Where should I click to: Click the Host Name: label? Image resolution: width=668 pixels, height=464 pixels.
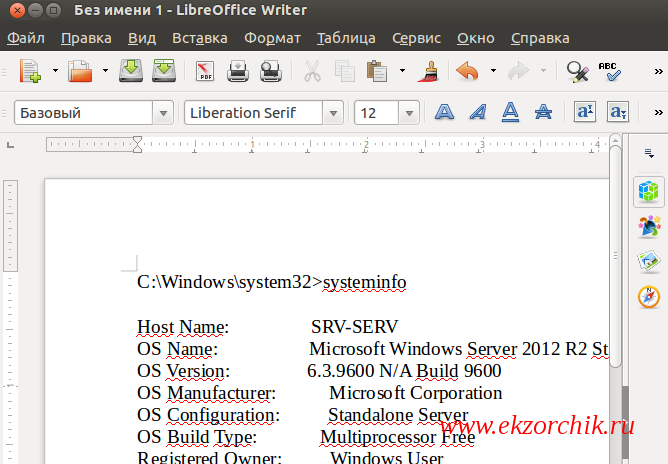tap(183, 327)
